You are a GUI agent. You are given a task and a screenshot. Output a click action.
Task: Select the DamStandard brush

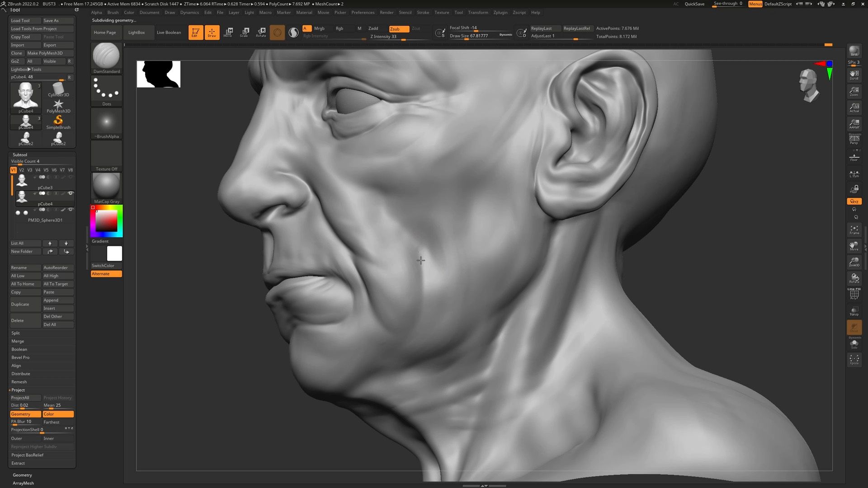coord(106,56)
